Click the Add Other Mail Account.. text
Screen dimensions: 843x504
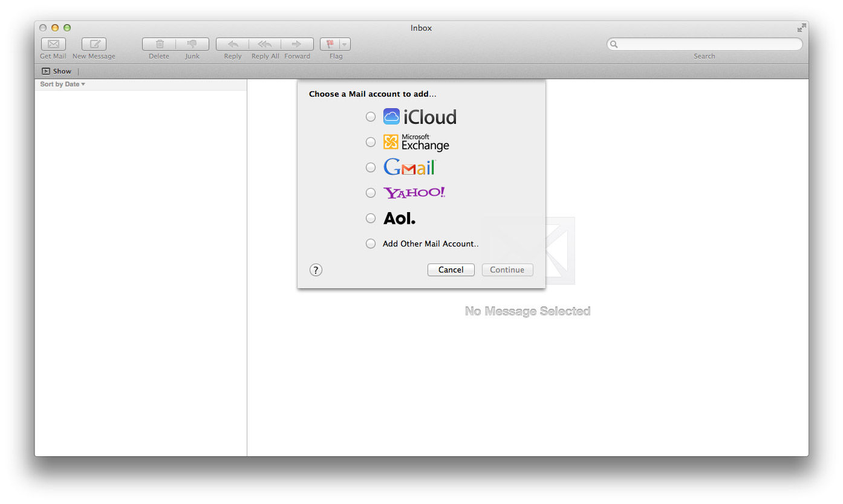click(431, 244)
